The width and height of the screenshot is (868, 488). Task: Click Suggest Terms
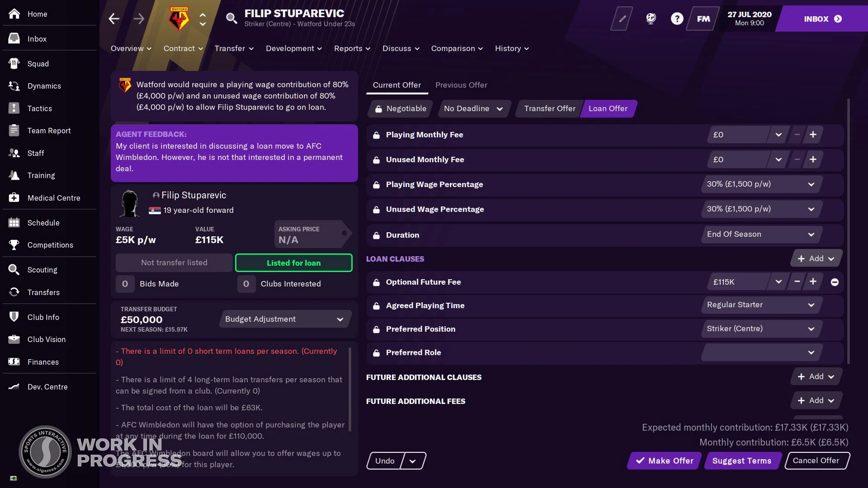click(742, 460)
